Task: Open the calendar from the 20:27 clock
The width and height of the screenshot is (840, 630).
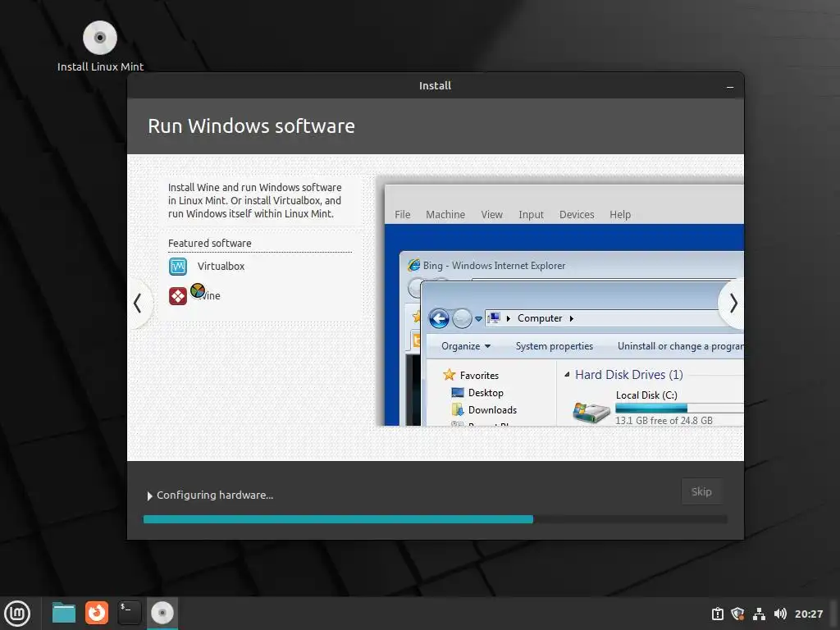Action: (808, 614)
